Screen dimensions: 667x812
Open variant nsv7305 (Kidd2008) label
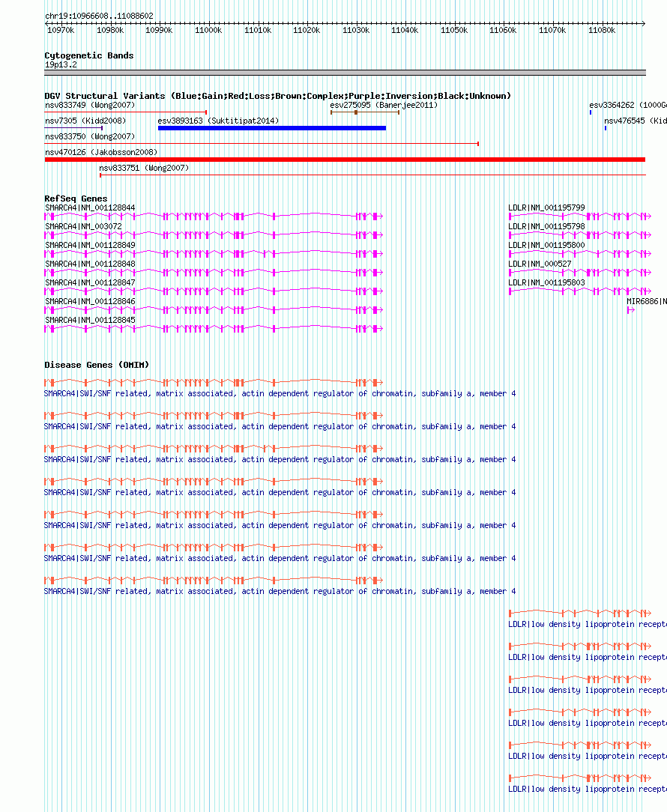[x=85, y=121]
